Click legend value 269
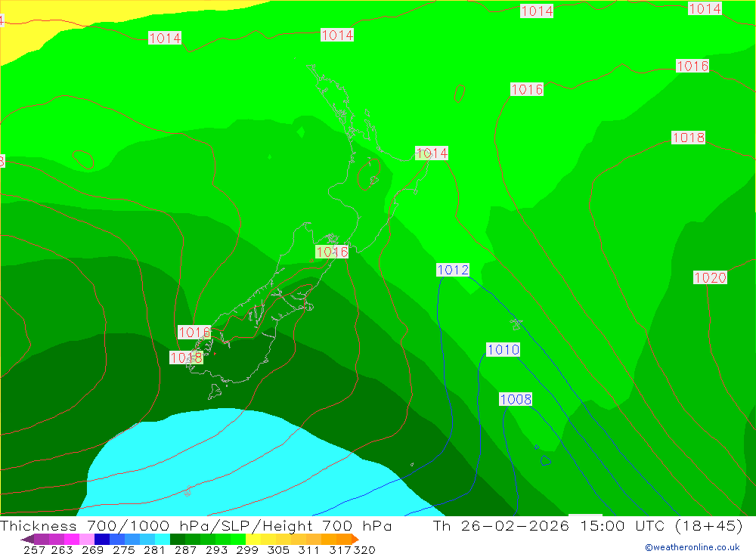This screenshot has width=756, height=554. [92, 549]
